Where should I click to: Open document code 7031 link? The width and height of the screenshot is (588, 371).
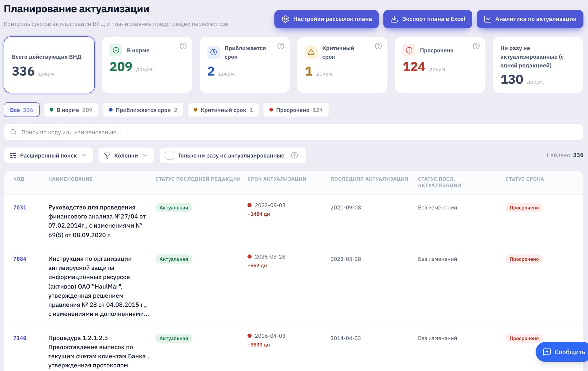coord(20,207)
